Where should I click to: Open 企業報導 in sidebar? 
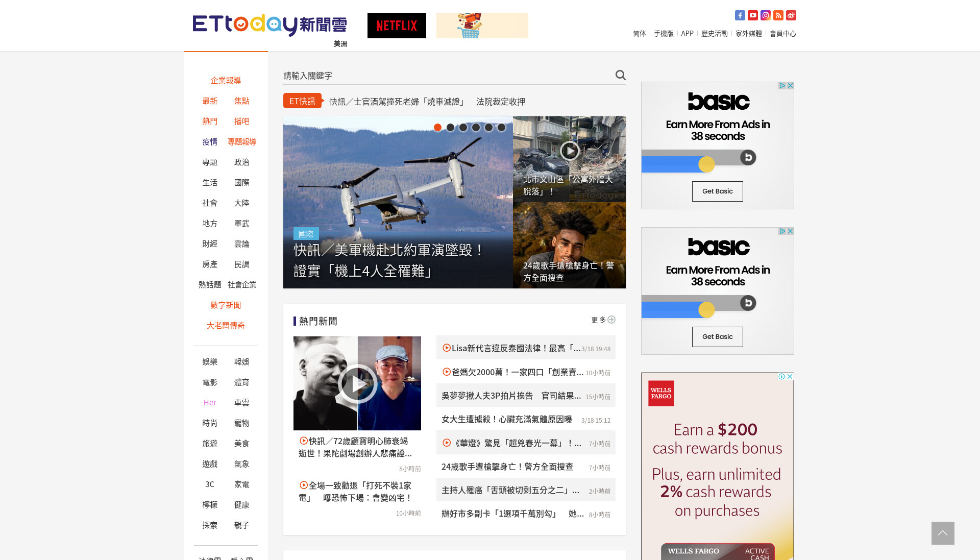[x=226, y=81]
